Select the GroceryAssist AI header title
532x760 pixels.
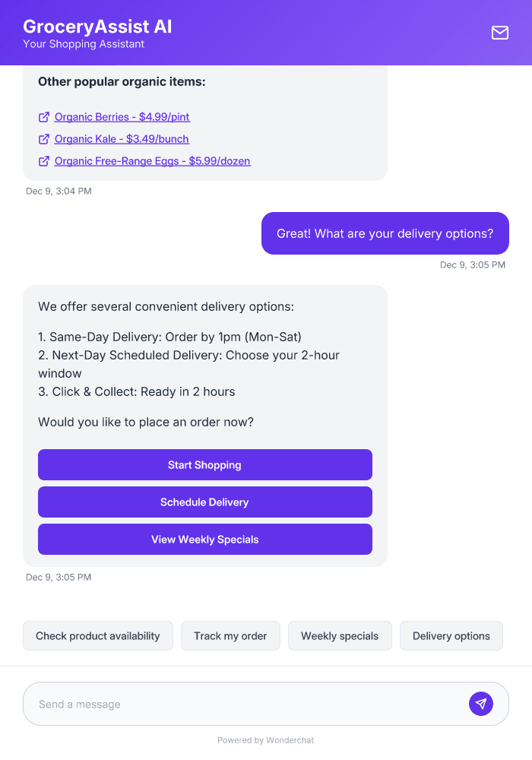(x=96, y=26)
